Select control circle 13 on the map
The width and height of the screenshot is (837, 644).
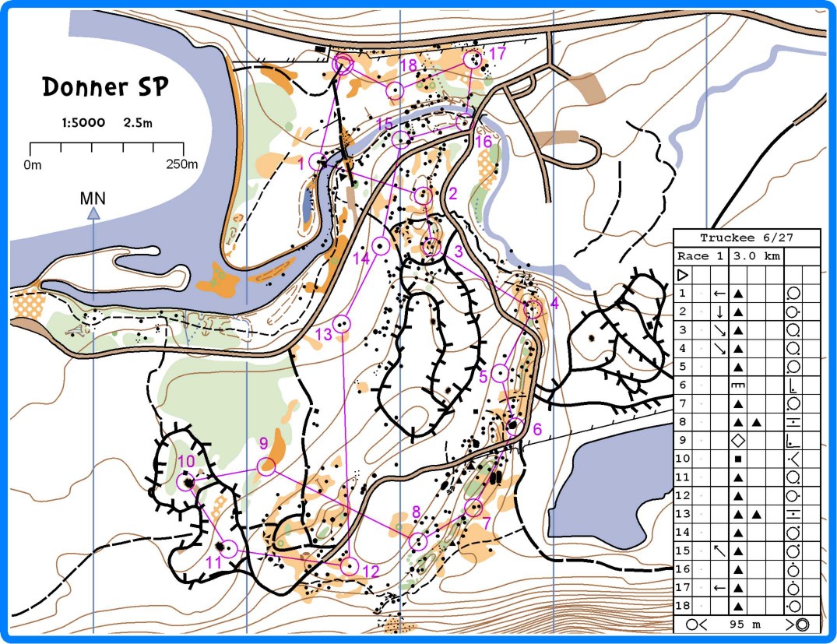pyautogui.click(x=341, y=323)
